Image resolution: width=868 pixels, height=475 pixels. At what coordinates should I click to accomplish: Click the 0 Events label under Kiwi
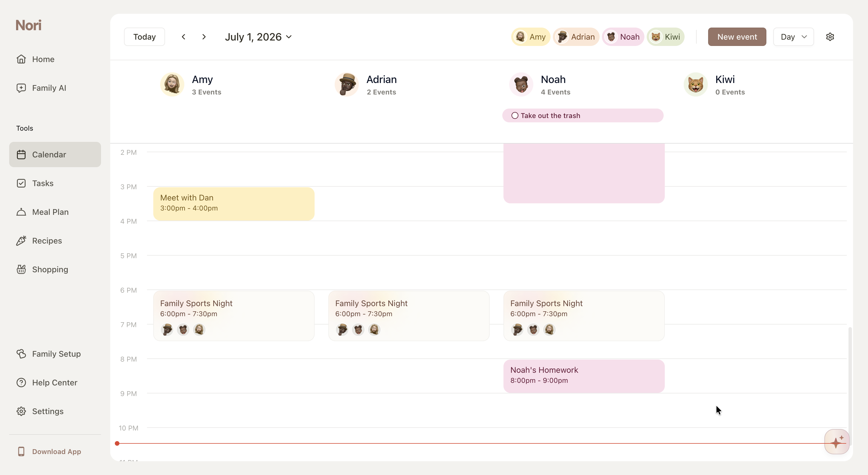click(730, 92)
